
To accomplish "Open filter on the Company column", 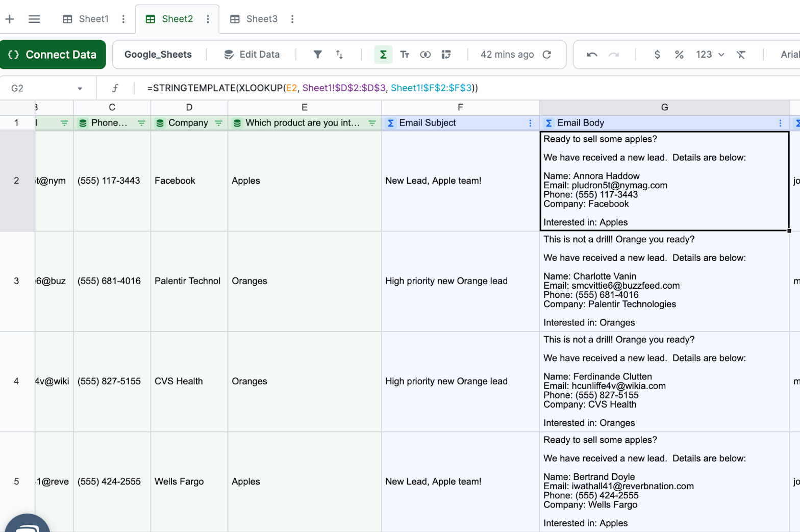I will click(x=218, y=123).
